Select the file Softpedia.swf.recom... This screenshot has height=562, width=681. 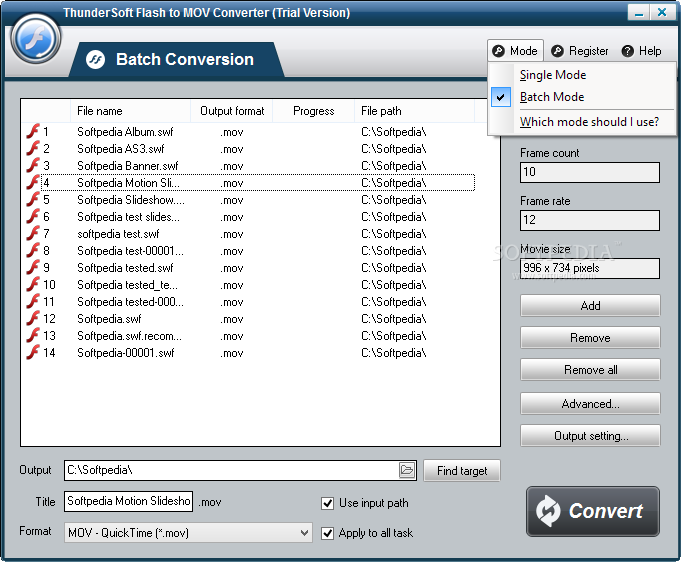click(x=129, y=335)
